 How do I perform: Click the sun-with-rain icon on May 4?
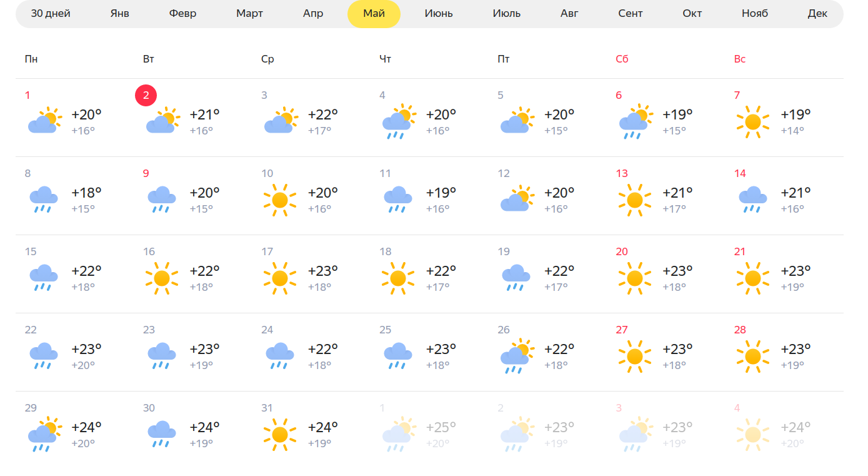tap(399, 121)
